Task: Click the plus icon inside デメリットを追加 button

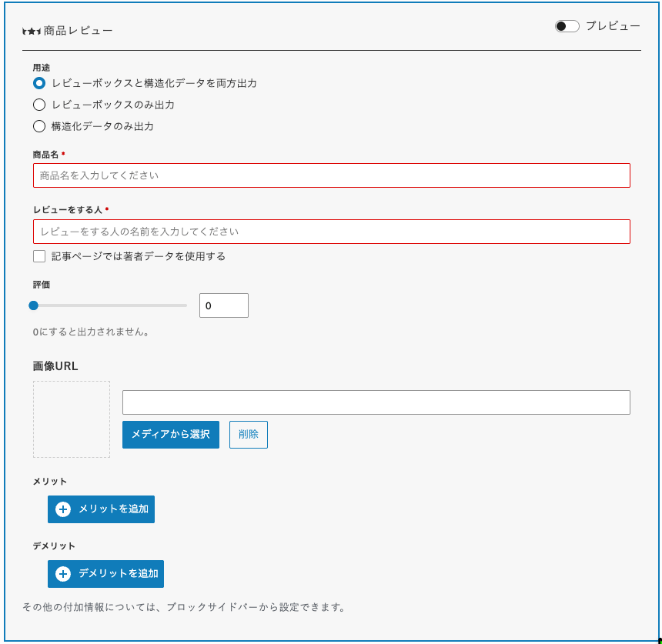Action: pos(62,573)
